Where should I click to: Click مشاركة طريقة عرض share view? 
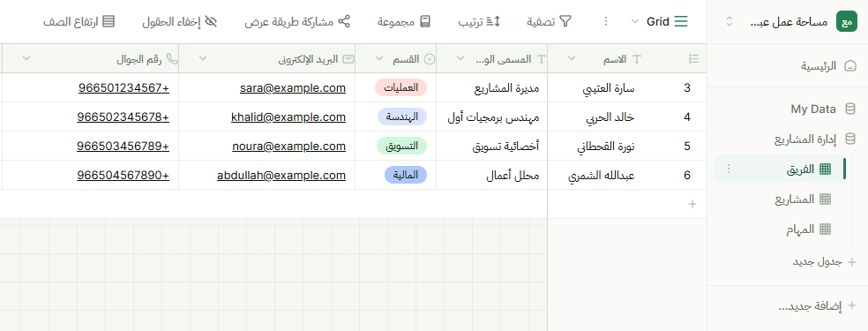pos(298,21)
